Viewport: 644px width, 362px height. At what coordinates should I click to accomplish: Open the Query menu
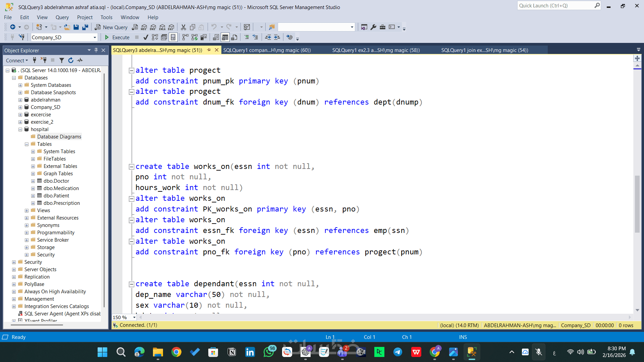coord(62,17)
